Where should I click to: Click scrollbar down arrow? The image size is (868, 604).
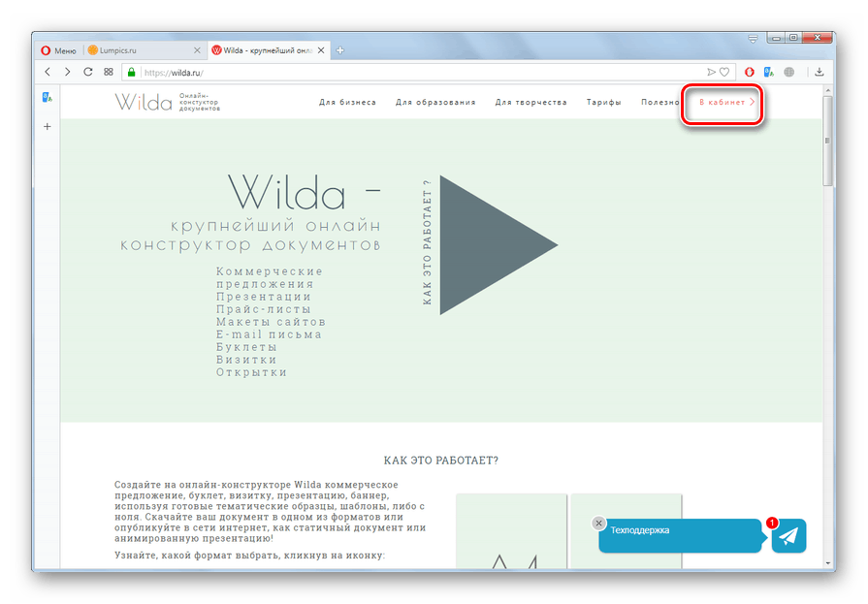[828, 563]
